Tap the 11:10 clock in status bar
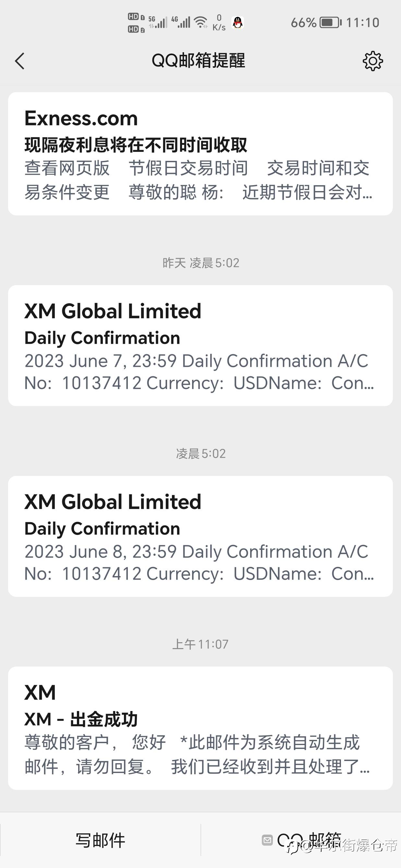401x868 pixels. click(363, 23)
